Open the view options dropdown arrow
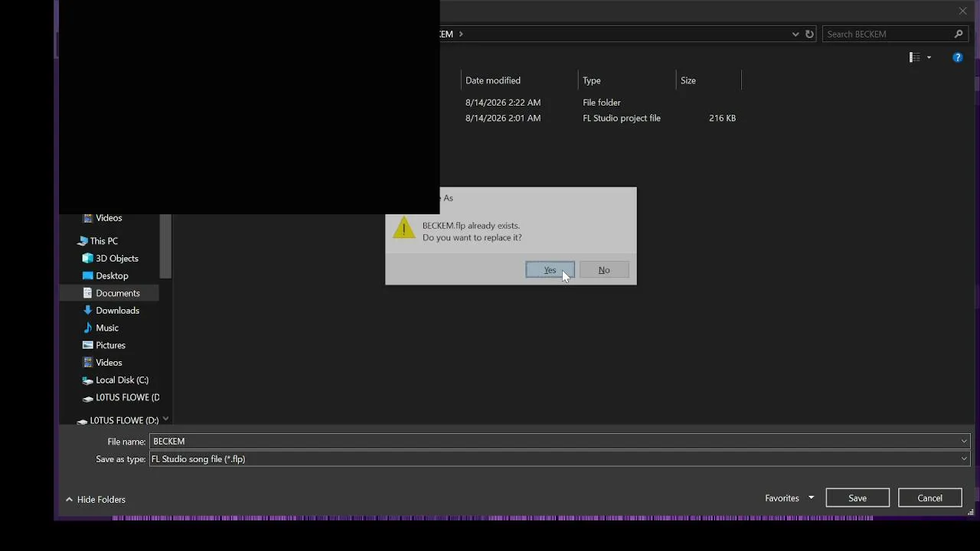The height and width of the screenshot is (551, 980). [929, 57]
